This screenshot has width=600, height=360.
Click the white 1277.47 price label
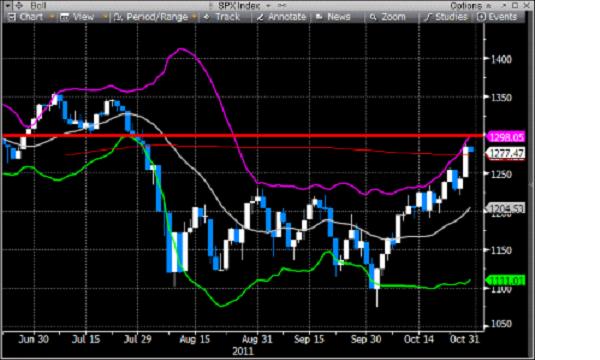[507, 153]
